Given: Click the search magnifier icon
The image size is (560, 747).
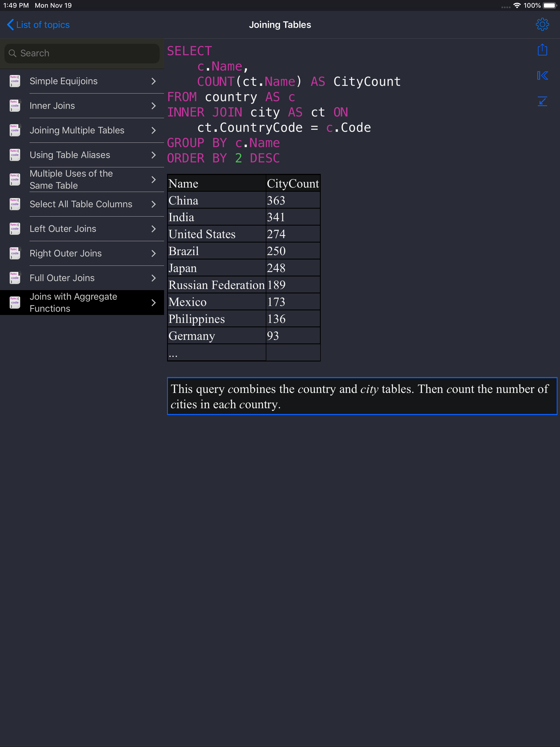Looking at the screenshot, I should [x=13, y=53].
